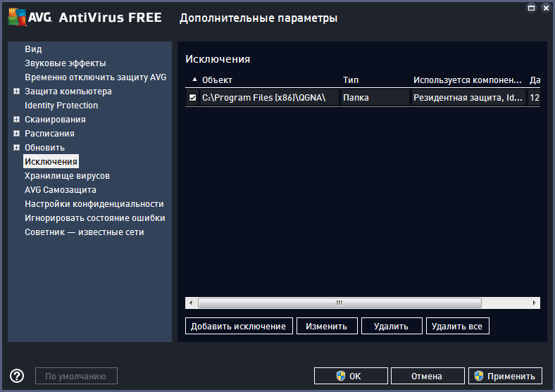The height and width of the screenshot is (392, 555).
Task: Confirm with the OK button
Action: [351, 376]
